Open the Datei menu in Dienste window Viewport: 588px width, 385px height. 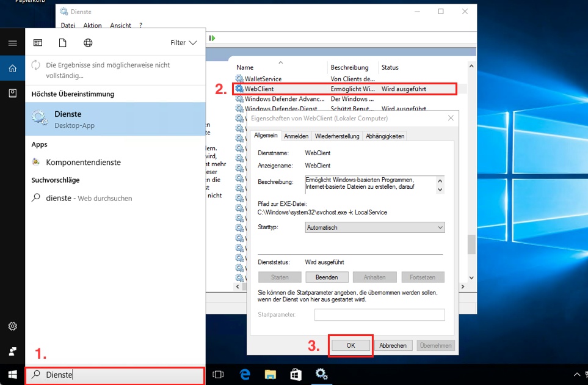(68, 25)
